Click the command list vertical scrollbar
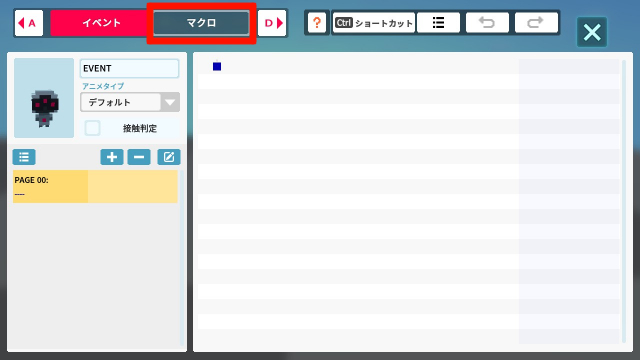Screen dimensions: 640x360 (624, 201)
